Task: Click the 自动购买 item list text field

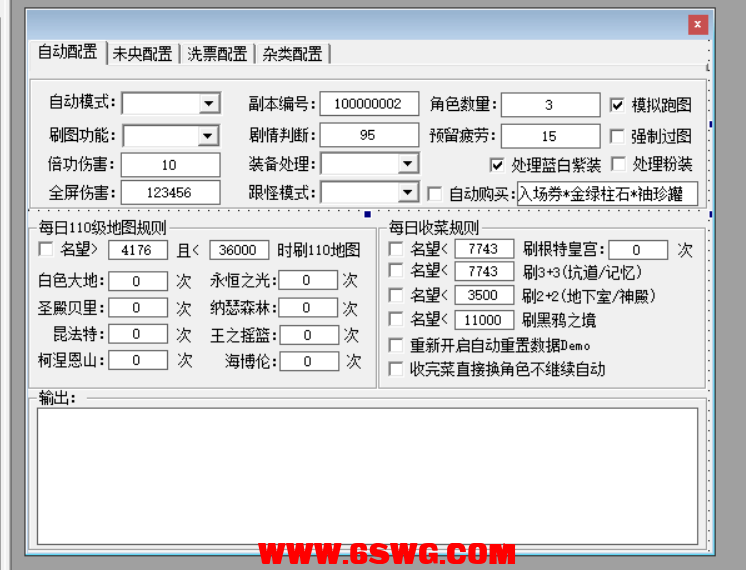Action: tap(608, 194)
